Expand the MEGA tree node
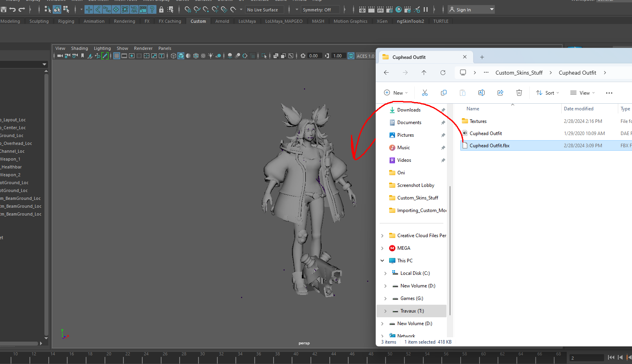Viewport: 632px width, 364px height. point(382,248)
